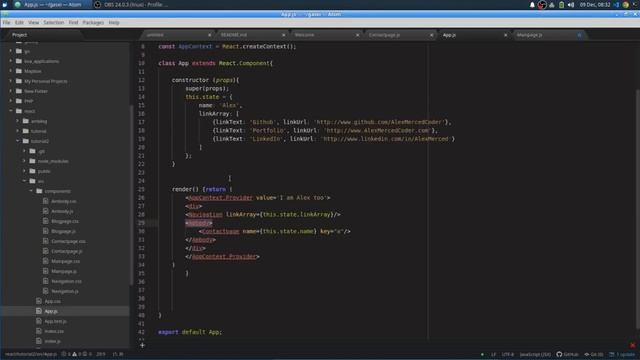Click the OBS icon in system tray
The height and width of the screenshot is (360, 640).
click(542, 5)
